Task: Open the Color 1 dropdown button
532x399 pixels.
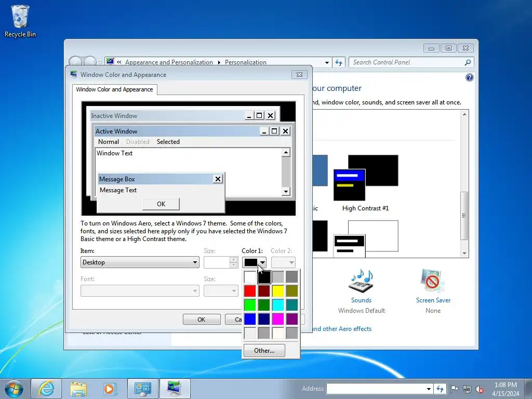Action: pyautogui.click(x=254, y=262)
